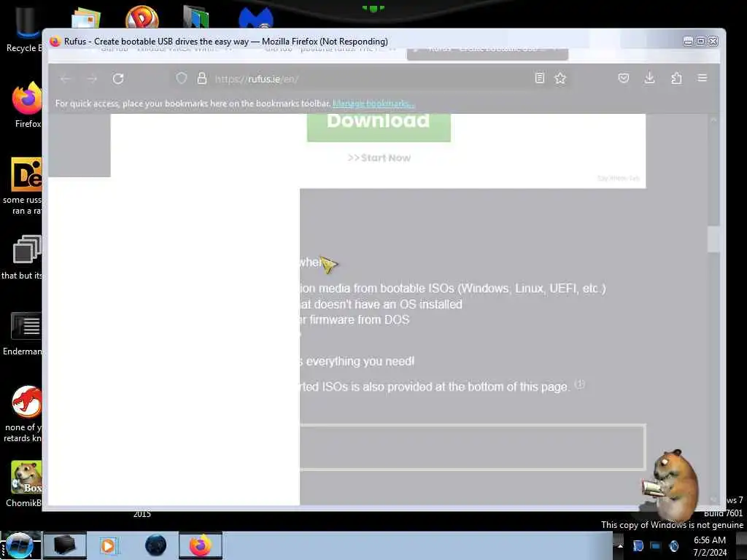Reload the Rufus page in Firefox
747x560 pixels.
(118, 79)
